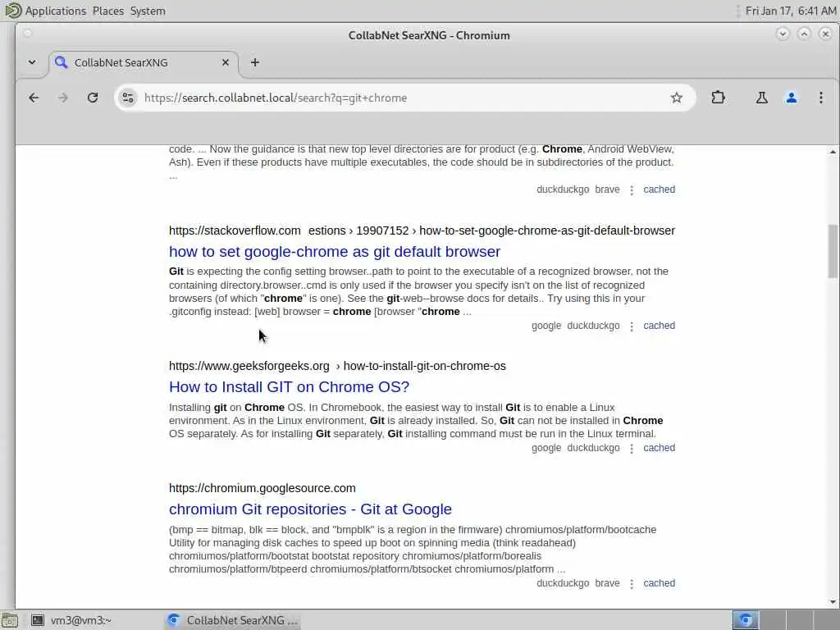Click the stackoverflow.com result URL
This screenshot has height=630, width=840.
pos(422,231)
